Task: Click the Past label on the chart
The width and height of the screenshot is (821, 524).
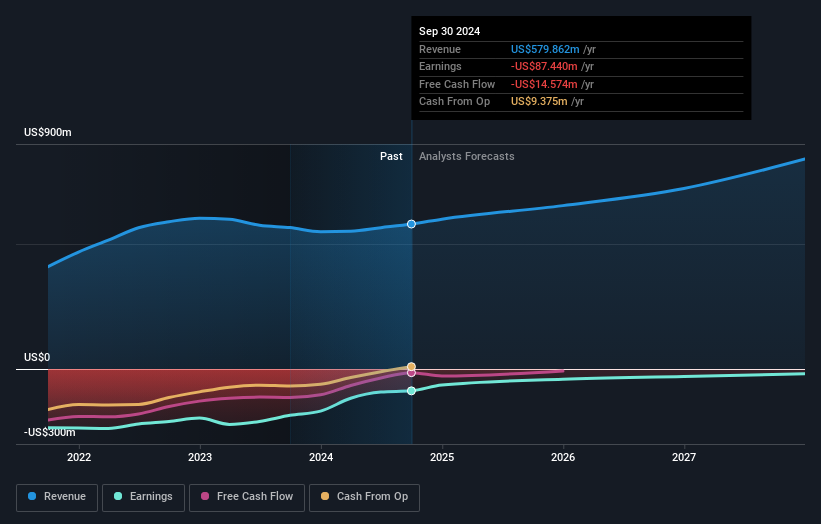Action: (391, 157)
